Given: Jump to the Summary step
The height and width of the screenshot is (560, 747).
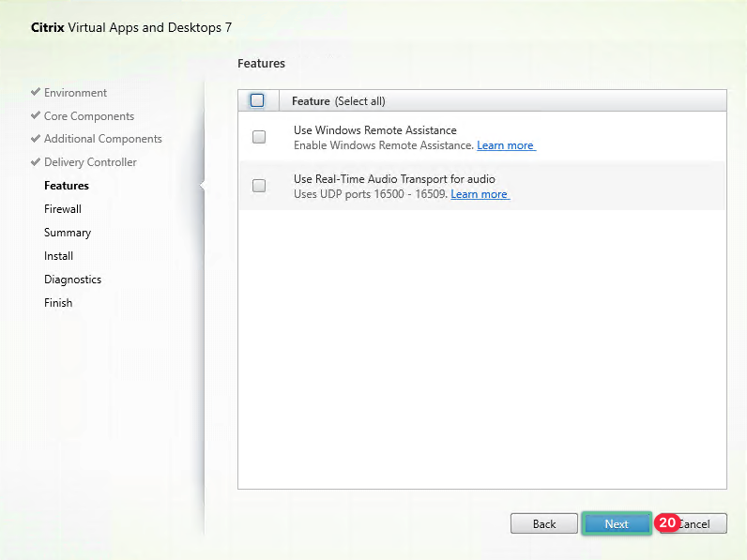Looking at the screenshot, I should tap(68, 233).
